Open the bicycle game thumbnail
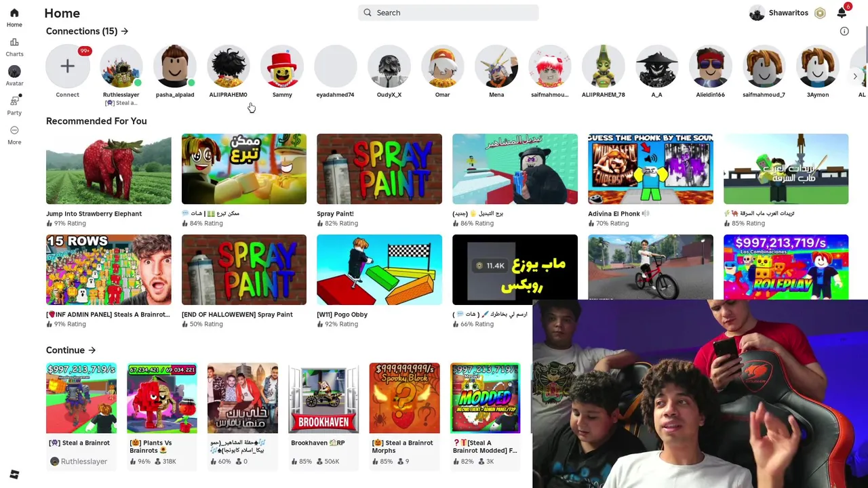The height and width of the screenshot is (488, 868). pyautogui.click(x=650, y=267)
